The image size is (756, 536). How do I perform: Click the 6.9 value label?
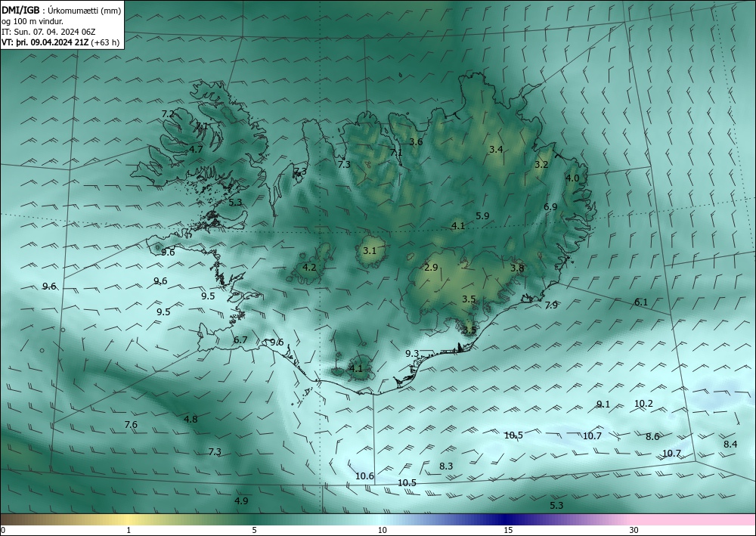click(550, 207)
